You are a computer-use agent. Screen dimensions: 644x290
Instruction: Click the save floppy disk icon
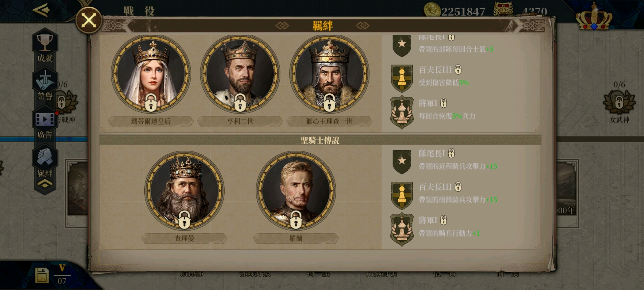pyautogui.click(x=42, y=275)
